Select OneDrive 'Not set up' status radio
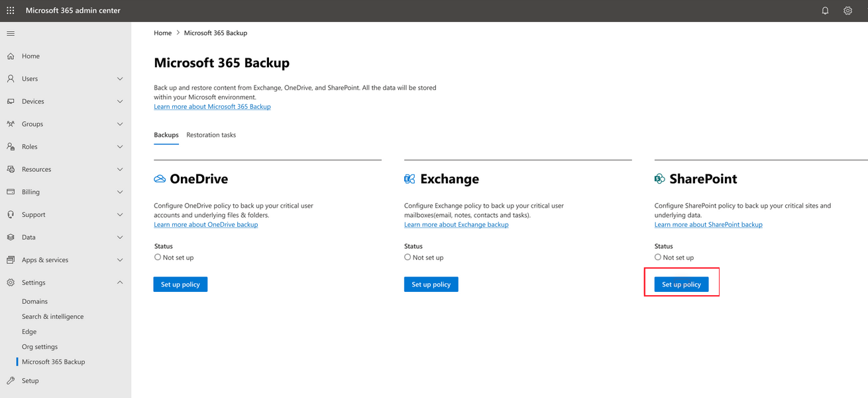Image resolution: width=868 pixels, height=398 pixels. click(x=158, y=257)
